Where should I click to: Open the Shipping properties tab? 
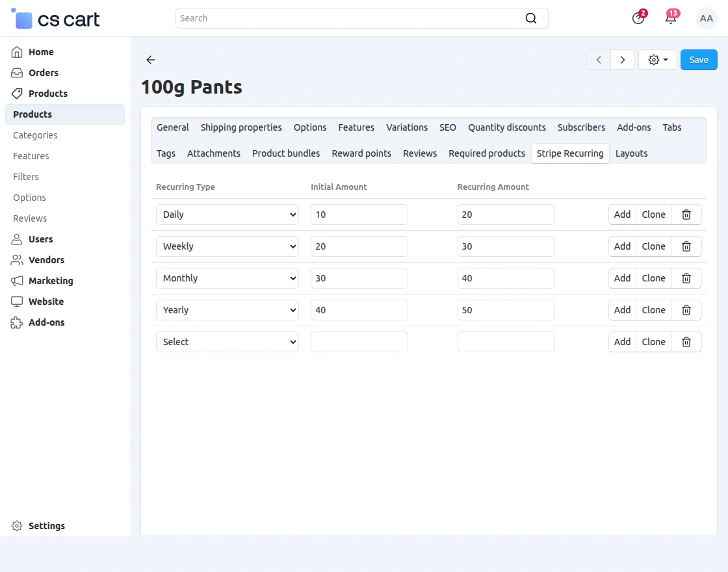pyautogui.click(x=241, y=127)
